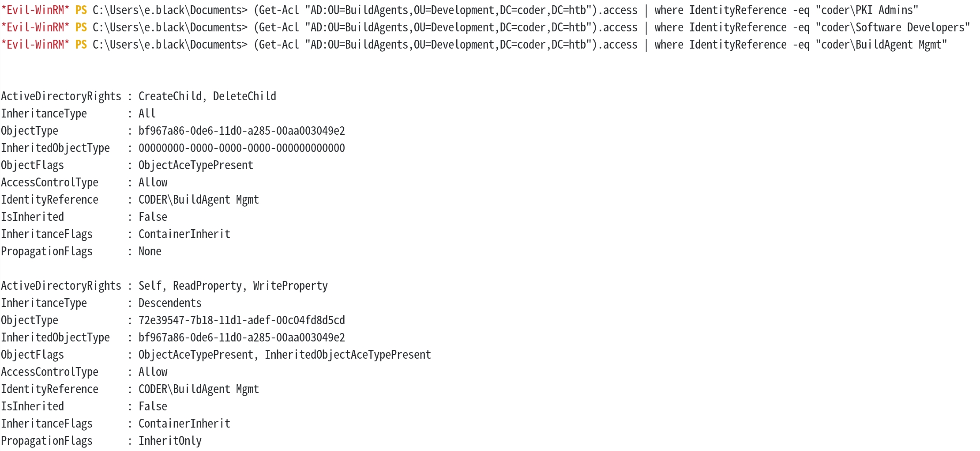980x451 pixels.
Task: Click the None PropagationFlags value
Action: pyautogui.click(x=150, y=251)
